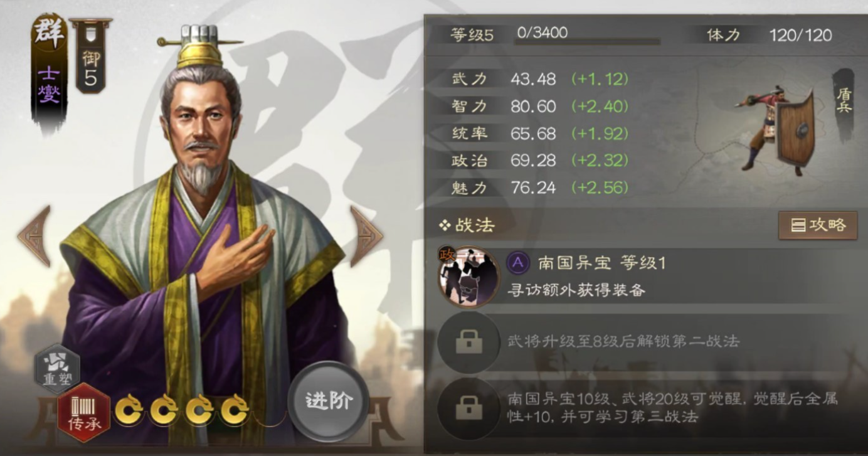This screenshot has width=868, height=456.
Task: Select the shield soldier troop figure
Action: coord(778,131)
